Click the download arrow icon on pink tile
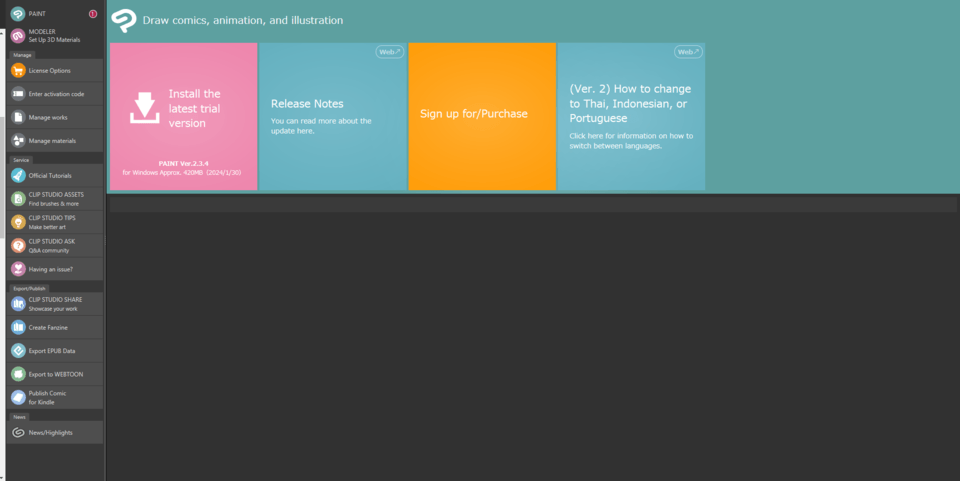 [x=144, y=108]
